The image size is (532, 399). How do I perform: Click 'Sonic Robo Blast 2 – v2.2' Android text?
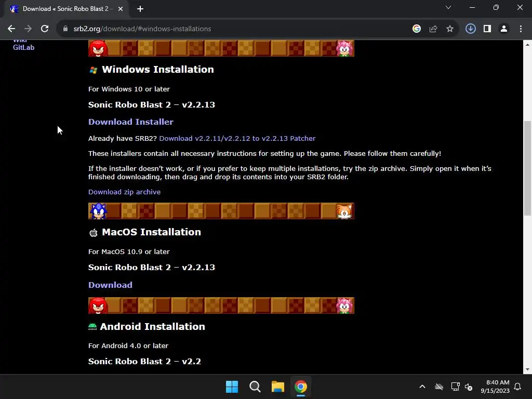coord(144,362)
